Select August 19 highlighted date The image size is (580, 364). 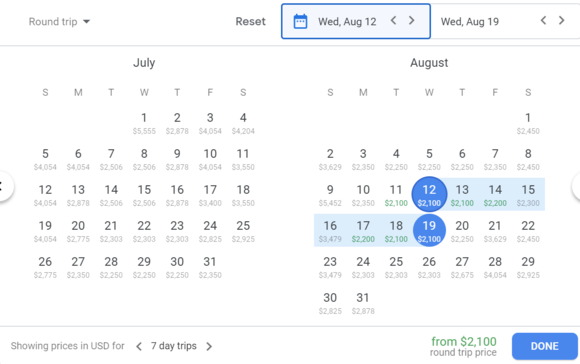point(429,230)
